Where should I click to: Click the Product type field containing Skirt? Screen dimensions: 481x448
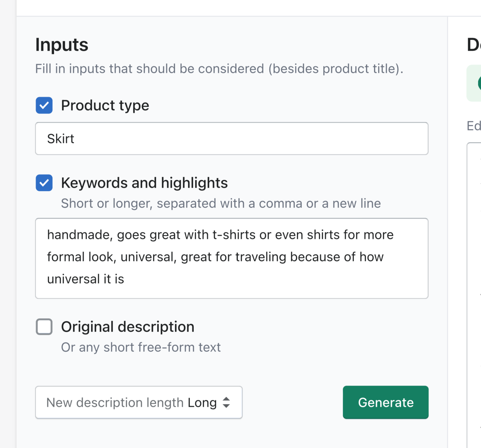[x=231, y=139]
